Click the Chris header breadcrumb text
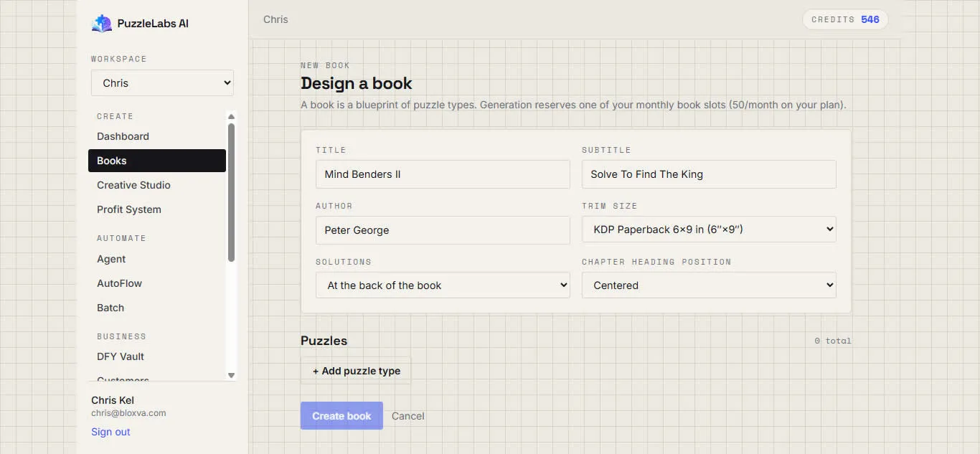The image size is (980, 454). (275, 19)
